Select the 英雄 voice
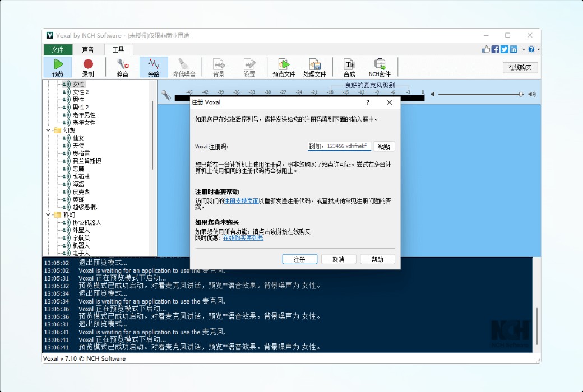This screenshot has height=392, width=583. tap(78, 199)
